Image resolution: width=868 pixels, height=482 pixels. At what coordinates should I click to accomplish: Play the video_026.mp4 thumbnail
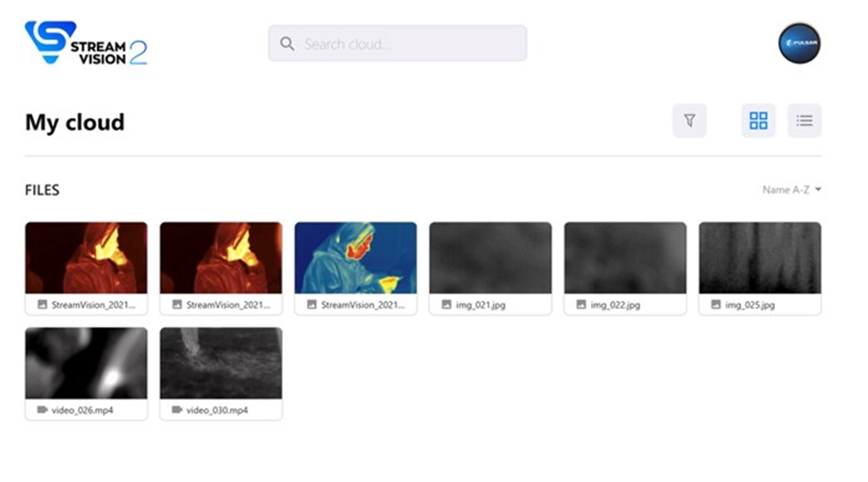(x=86, y=362)
